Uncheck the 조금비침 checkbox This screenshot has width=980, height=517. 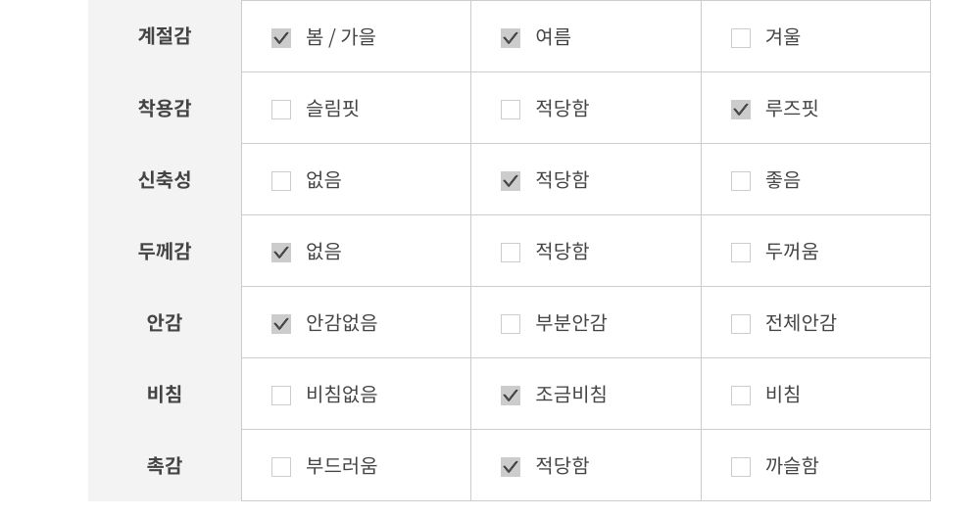pos(511,396)
